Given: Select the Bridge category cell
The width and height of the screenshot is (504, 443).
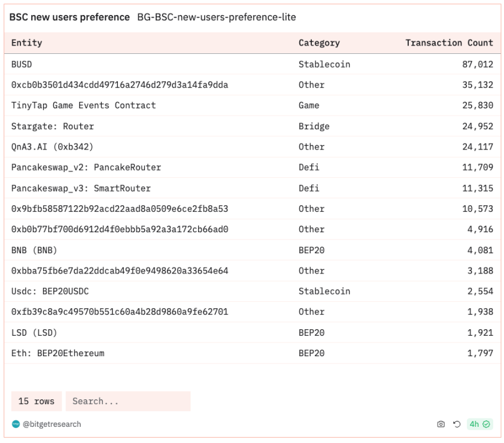Looking at the screenshot, I should pyautogui.click(x=314, y=126).
